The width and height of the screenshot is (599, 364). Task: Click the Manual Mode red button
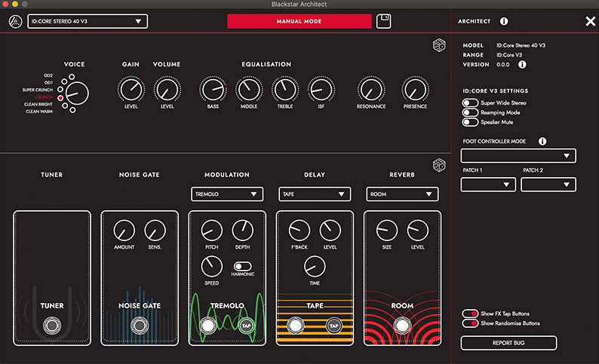299,21
